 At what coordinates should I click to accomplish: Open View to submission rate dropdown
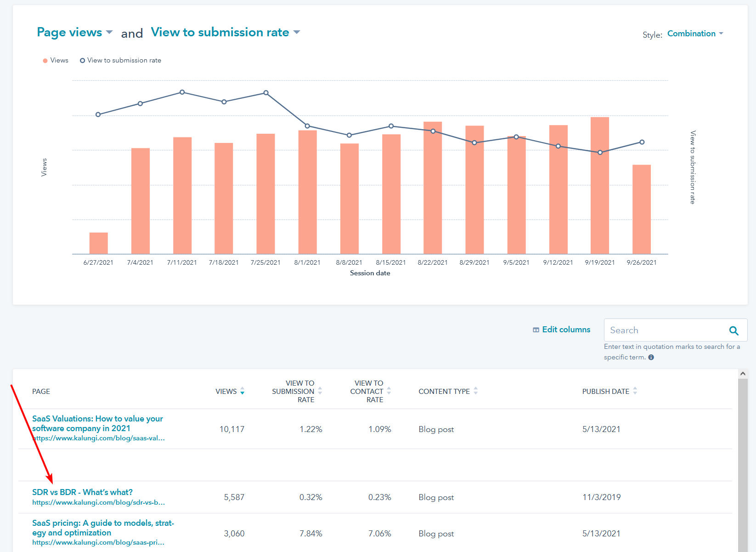coord(225,32)
